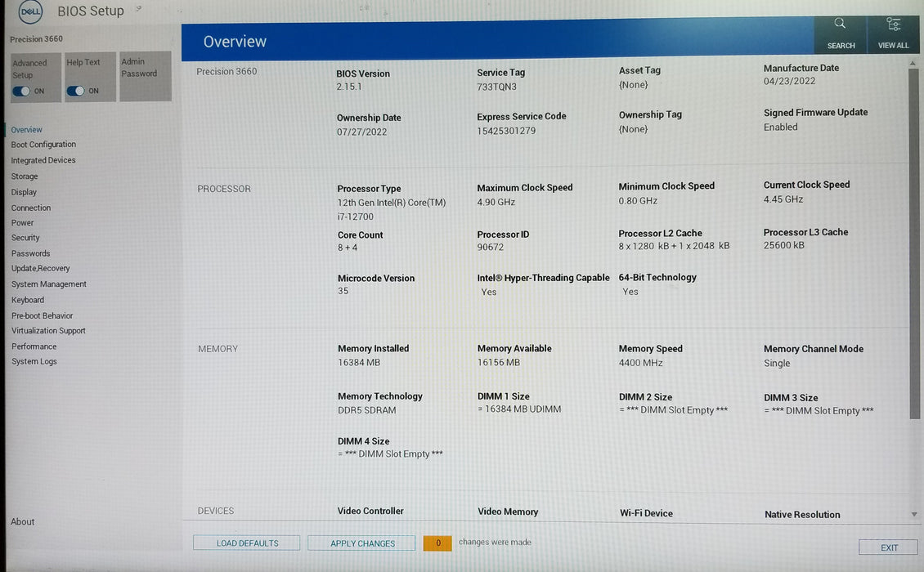The image size is (924, 572).
Task: Go to Storage settings
Action: click(x=25, y=177)
